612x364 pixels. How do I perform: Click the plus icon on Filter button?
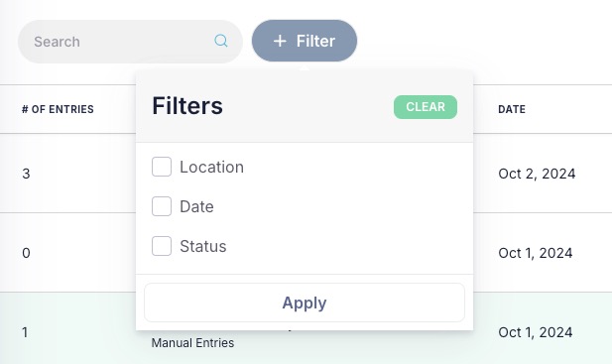click(x=280, y=41)
